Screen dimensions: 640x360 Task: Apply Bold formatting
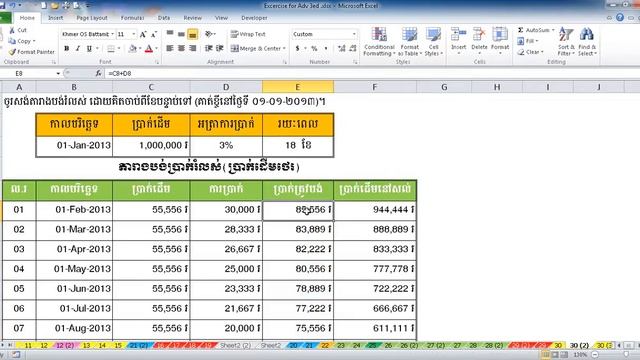67,49
